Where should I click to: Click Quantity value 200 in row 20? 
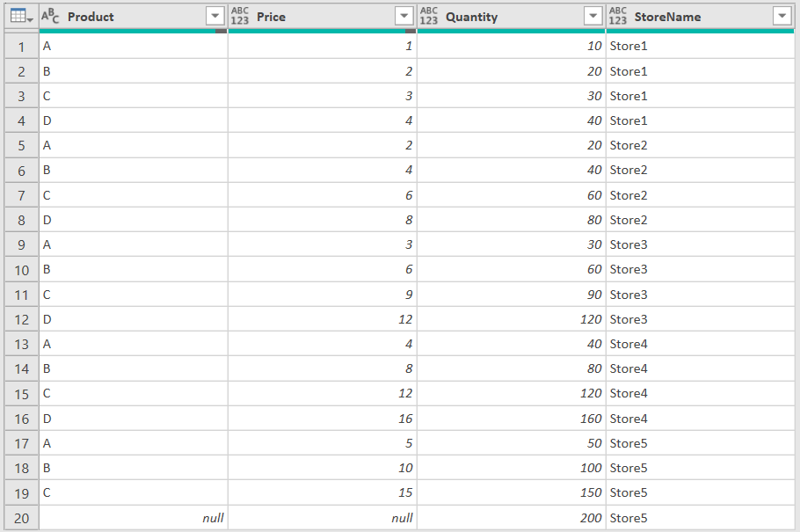pos(512,518)
